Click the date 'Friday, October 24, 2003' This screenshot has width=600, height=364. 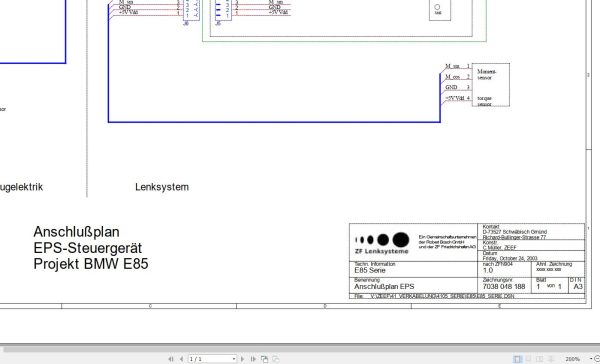[510, 258]
